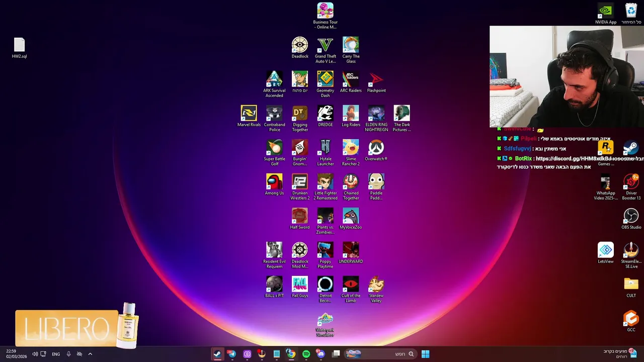
Task: Click the Windows Start button
Action: coord(425,354)
